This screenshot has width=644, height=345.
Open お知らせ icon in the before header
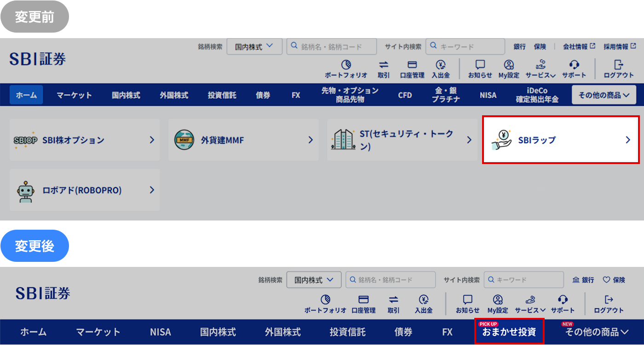pyautogui.click(x=480, y=69)
